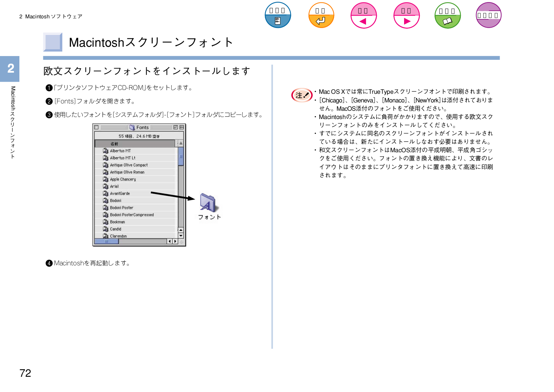Screen dimensions: 554x392
Task: Click step 2 text about opening [Fonts] folder
Action: pyautogui.click(x=95, y=101)
